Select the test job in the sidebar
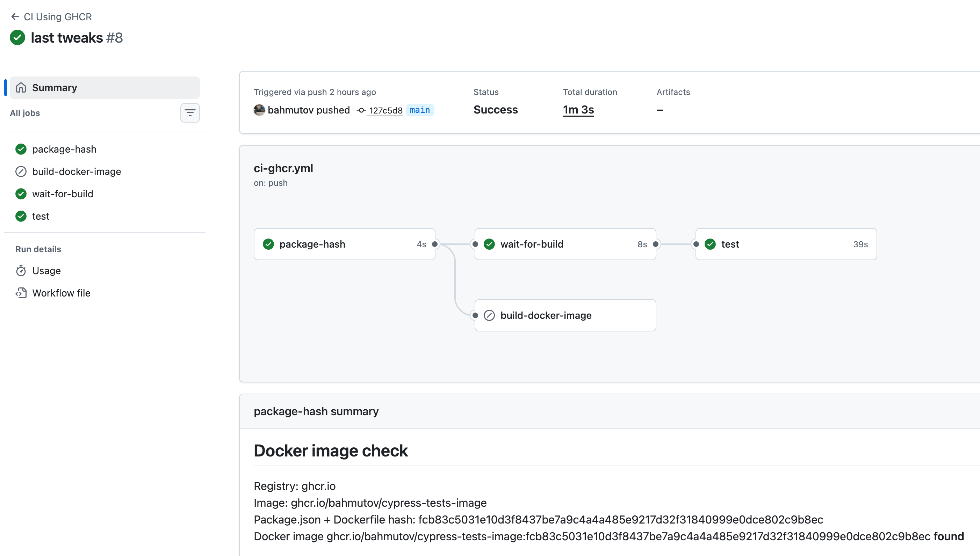 click(41, 216)
